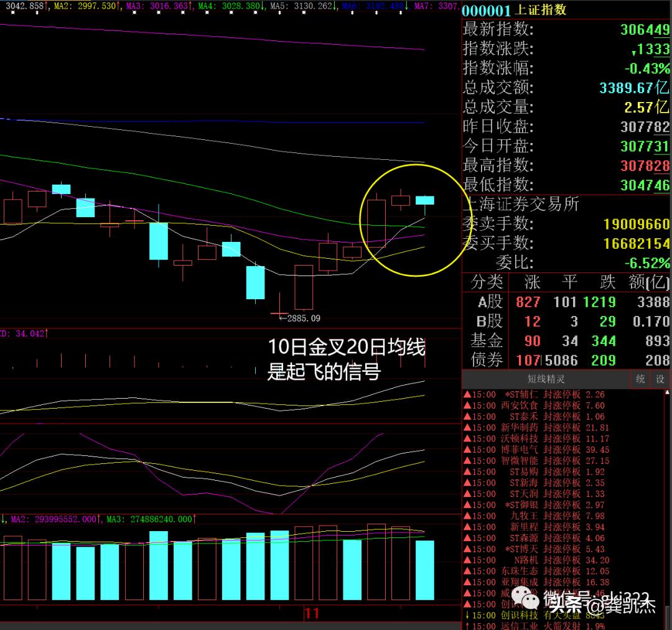
Task: Click the 最高指数 value 307828
Action: tap(645, 166)
